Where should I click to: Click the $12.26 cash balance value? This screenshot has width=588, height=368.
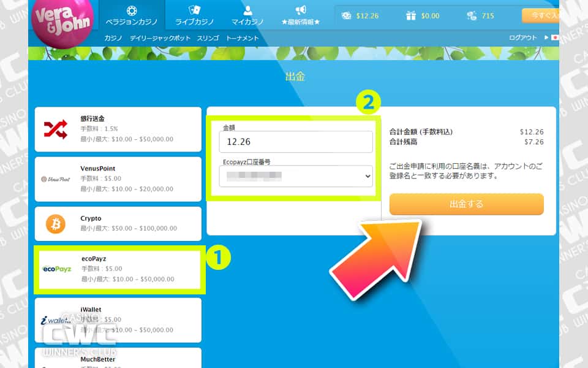(x=367, y=16)
